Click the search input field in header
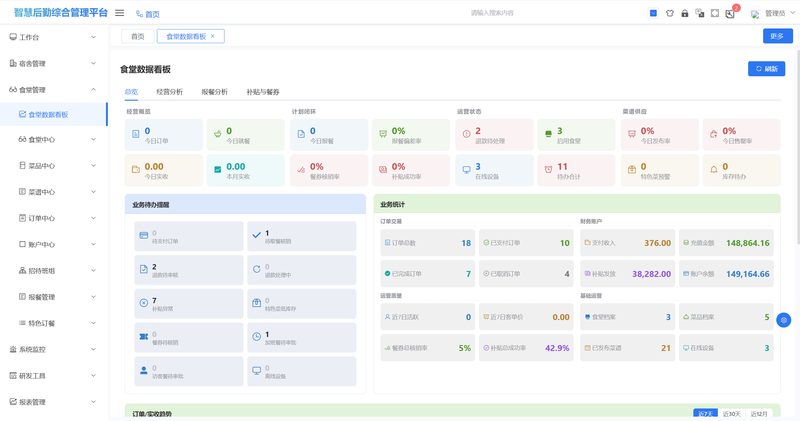 (492, 13)
